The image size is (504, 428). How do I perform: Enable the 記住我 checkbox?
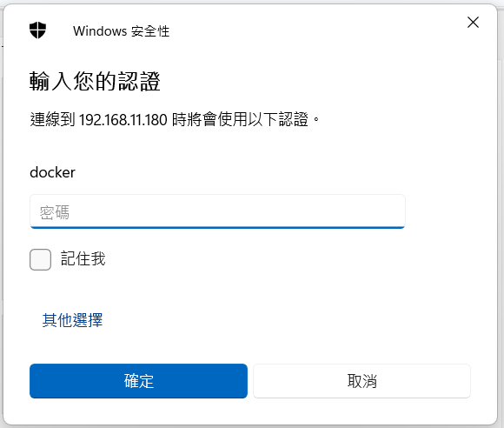[x=40, y=259]
